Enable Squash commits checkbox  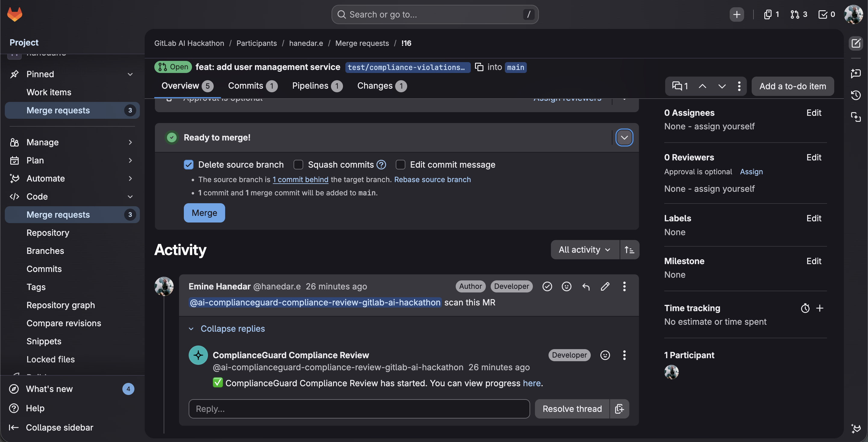point(298,165)
